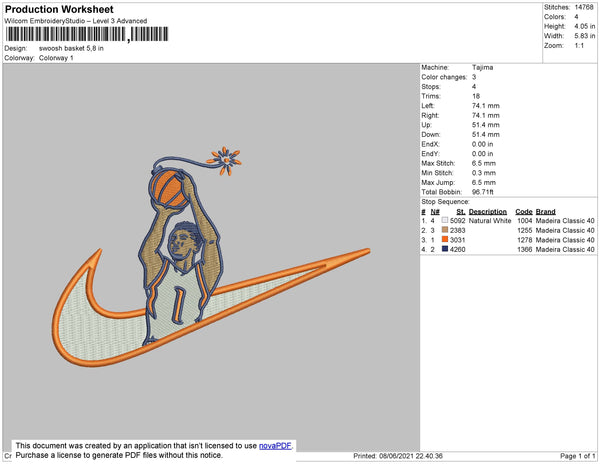Click the 'Page 1 of 1' footer text
This screenshot has width=600, height=464.
pyautogui.click(x=578, y=456)
